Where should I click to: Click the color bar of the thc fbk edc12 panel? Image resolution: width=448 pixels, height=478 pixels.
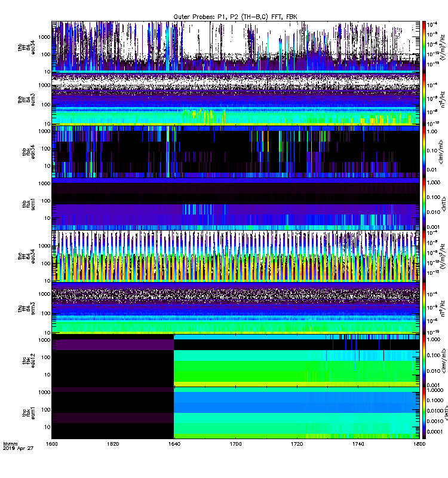click(x=424, y=361)
